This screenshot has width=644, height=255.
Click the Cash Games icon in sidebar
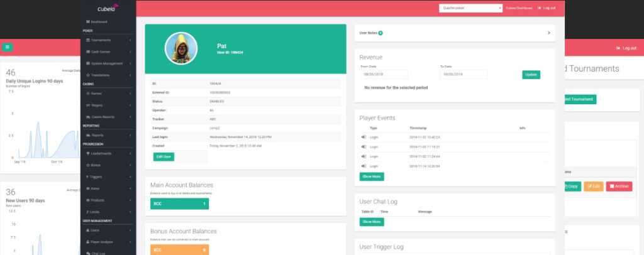(88, 52)
